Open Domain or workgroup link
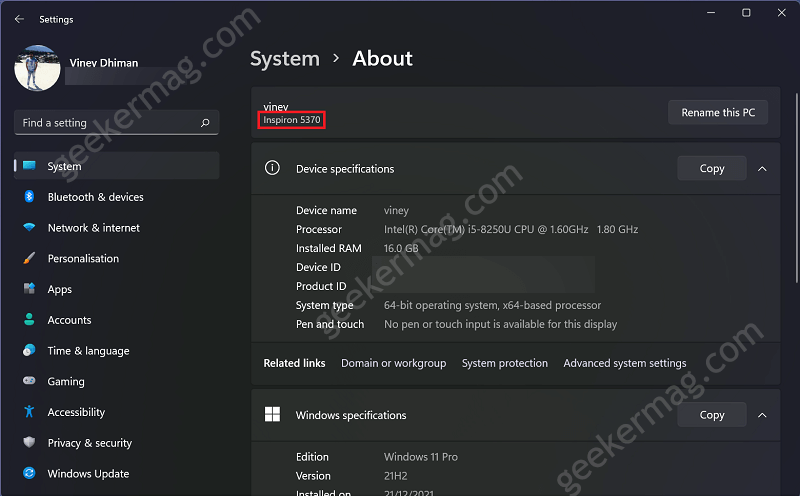 pos(393,363)
